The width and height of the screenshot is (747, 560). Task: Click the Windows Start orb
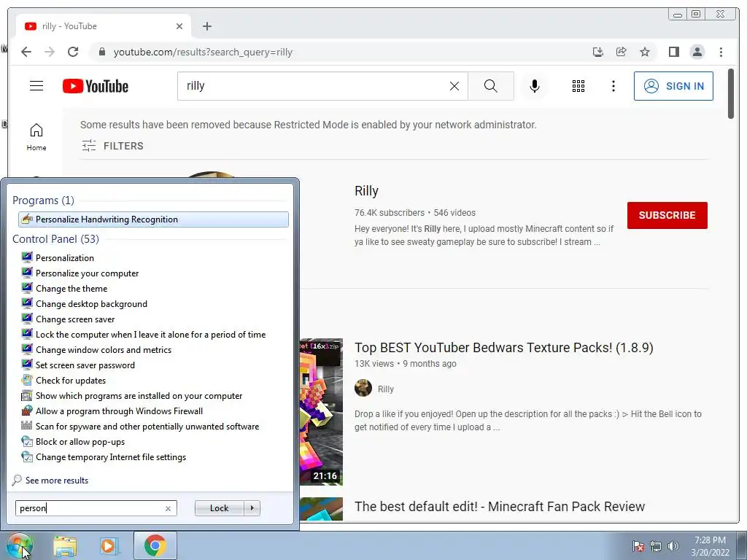(20, 545)
